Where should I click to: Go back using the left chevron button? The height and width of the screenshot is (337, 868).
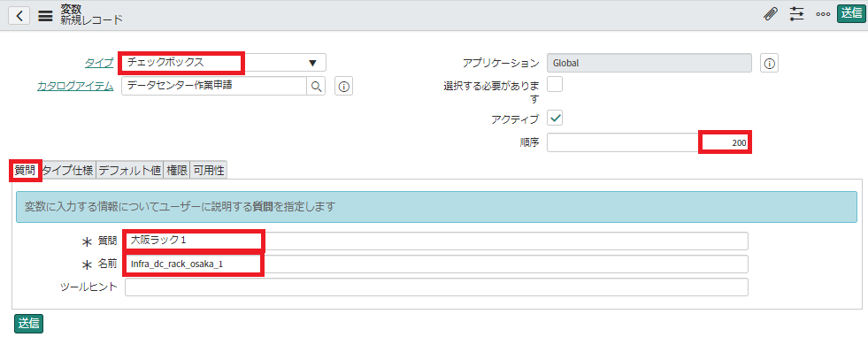(19, 15)
